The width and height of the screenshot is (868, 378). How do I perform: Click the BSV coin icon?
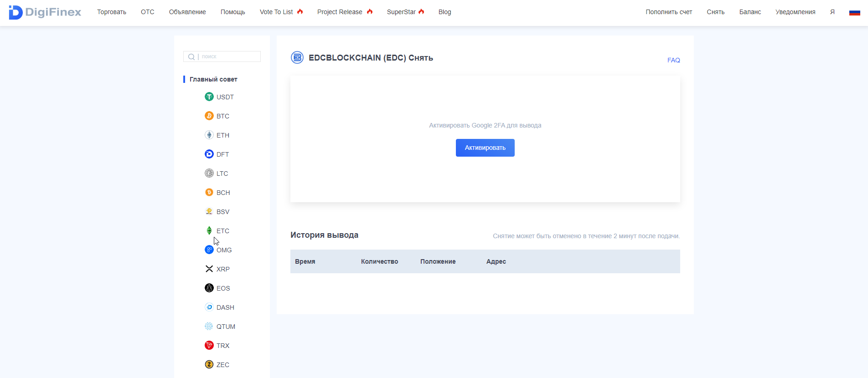click(209, 211)
